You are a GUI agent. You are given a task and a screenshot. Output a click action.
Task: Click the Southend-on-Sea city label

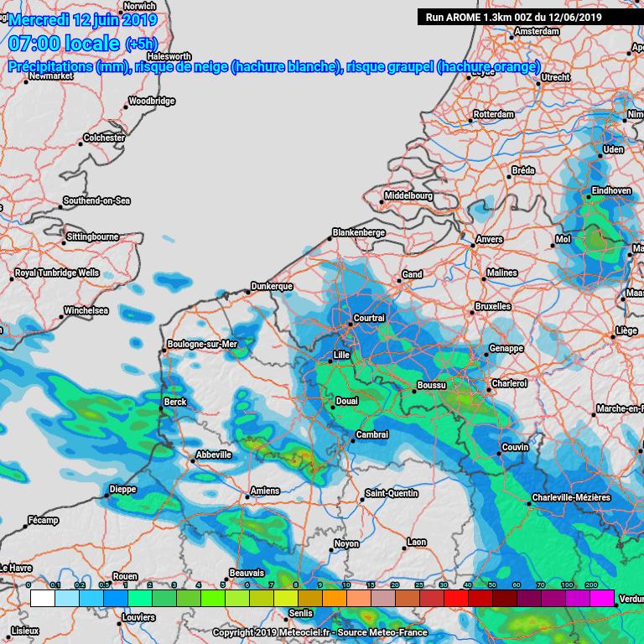pos(96,200)
